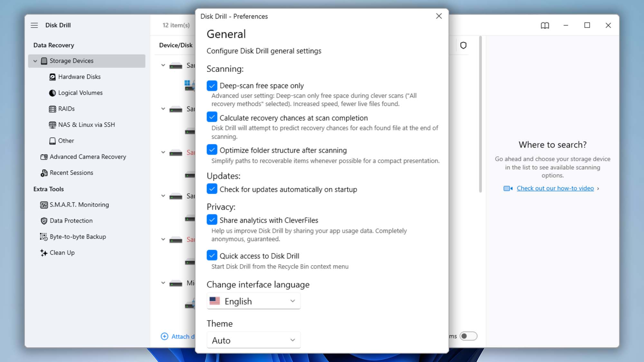This screenshot has width=644, height=362.
Task: Click the NAS & Linux via SSH icon
Action: [x=52, y=125]
